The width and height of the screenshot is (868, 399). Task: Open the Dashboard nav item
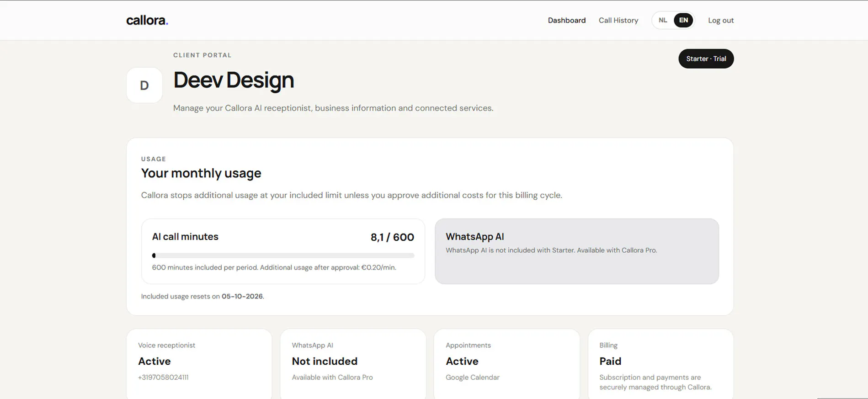pyautogui.click(x=567, y=20)
